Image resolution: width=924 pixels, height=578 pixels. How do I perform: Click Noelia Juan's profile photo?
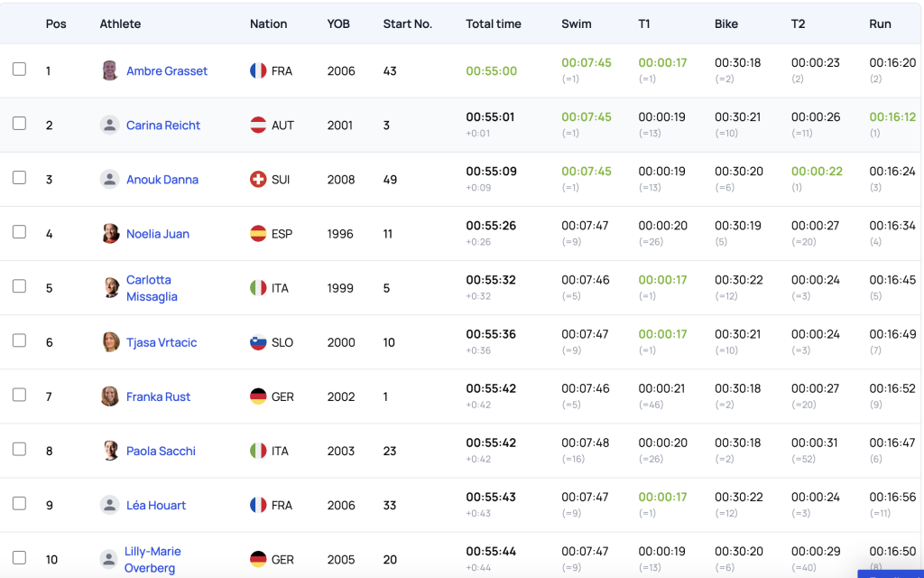(x=110, y=234)
